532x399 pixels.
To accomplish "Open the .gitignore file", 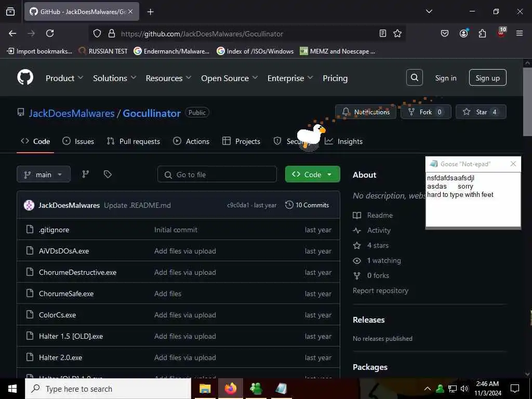I will (54, 230).
